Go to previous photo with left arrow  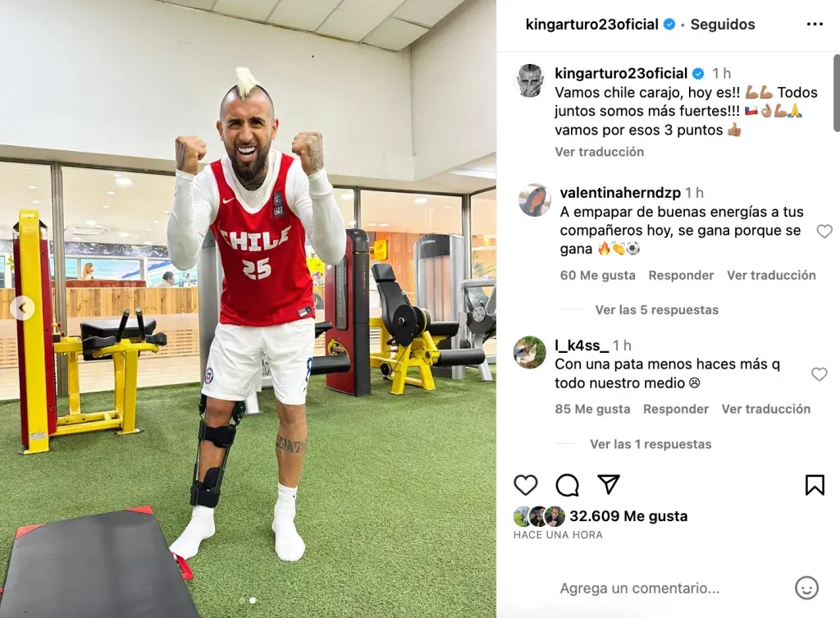click(22, 309)
